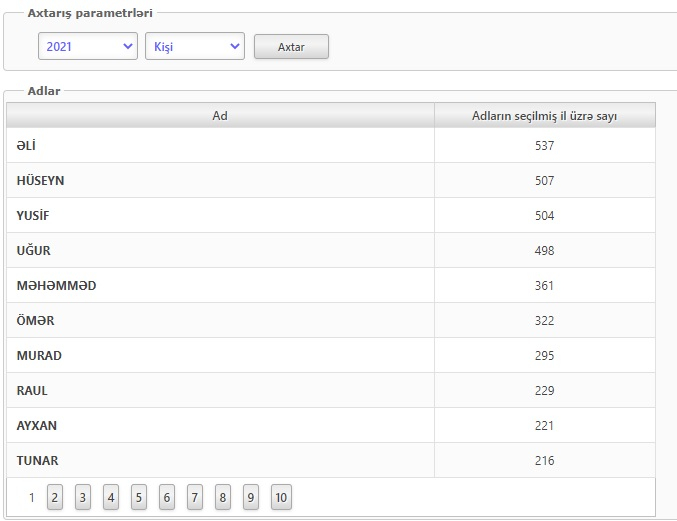
Task: Select the count 498 cell for UĞUR
Action: click(545, 250)
